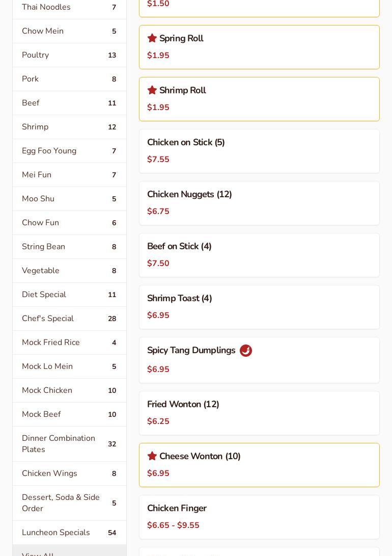This screenshot has width=392, height=556.
Task: Open Dinner Combination Plates category
Action: [x=69, y=444]
